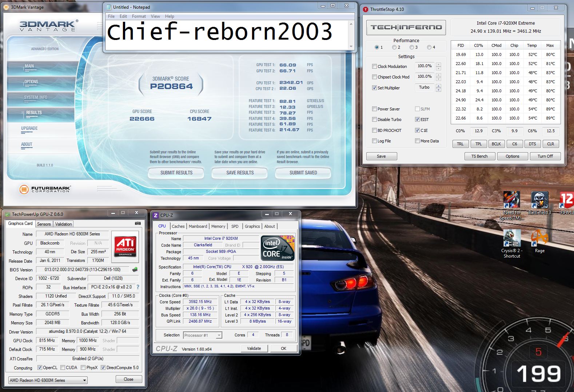Open the Mainboard tab in CPU-Z

198,226
